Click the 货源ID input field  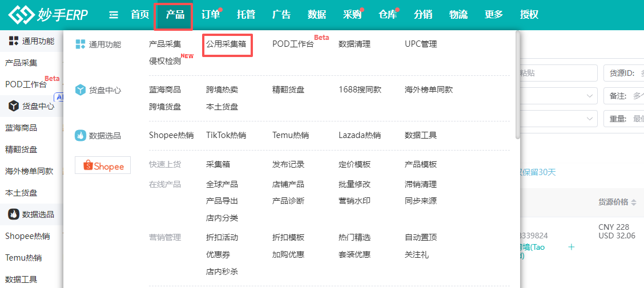[623, 73]
